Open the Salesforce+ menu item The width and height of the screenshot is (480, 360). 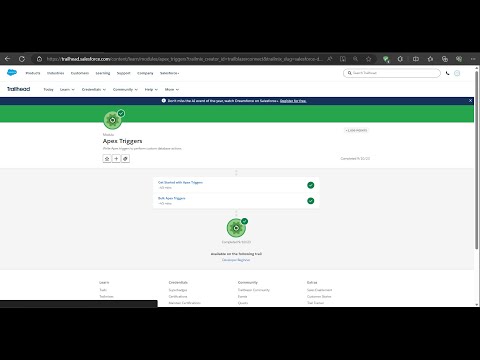(x=169, y=73)
